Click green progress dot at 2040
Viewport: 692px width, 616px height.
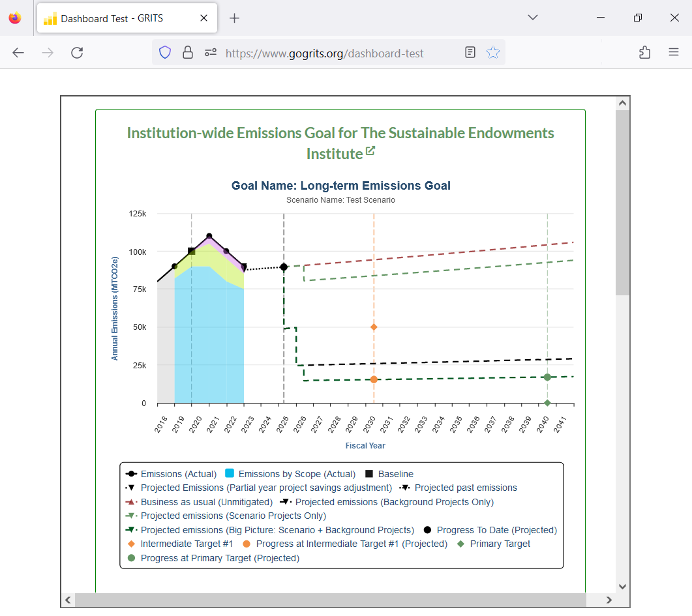click(547, 377)
